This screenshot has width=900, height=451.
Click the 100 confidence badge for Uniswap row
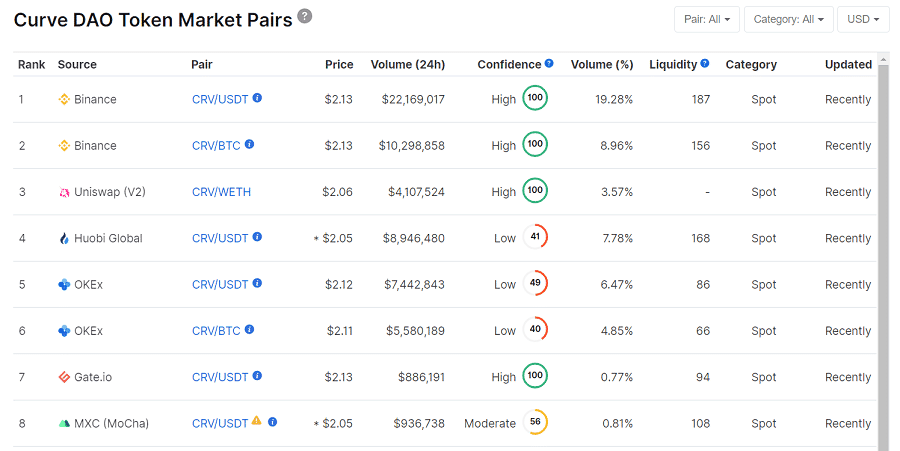coord(535,190)
